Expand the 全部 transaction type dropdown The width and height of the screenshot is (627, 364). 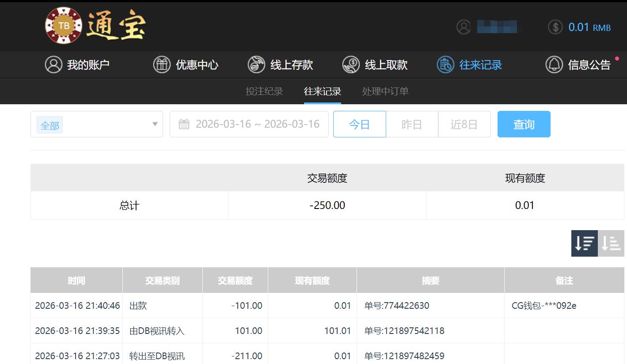click(x=96, y=124)
